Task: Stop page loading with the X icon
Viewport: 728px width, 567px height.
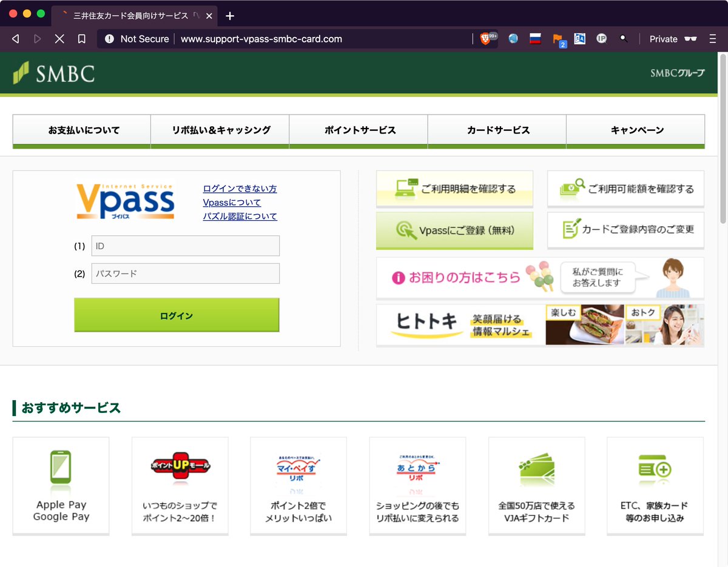Action: (x=59, y=39)
